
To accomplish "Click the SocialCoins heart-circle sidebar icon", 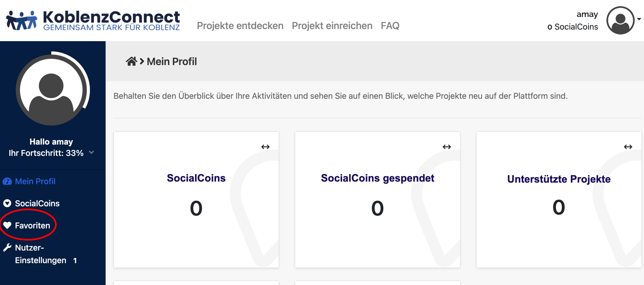I will [x=7, y=203].
